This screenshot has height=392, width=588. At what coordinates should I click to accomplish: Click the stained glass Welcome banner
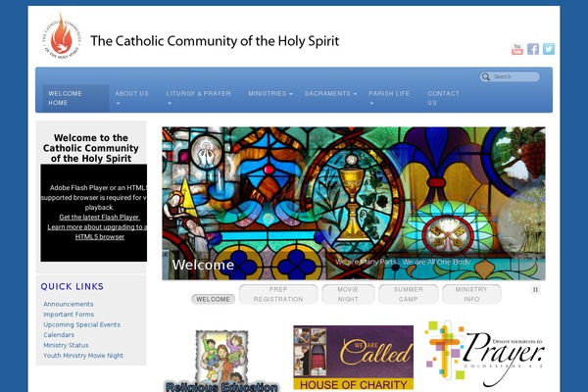coord(354,204)
